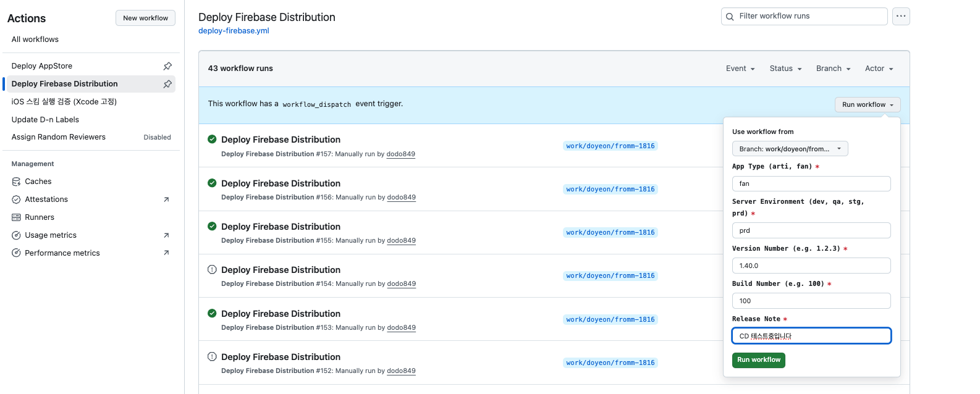
Task: Click success status icon for run #156
Action: pos(212,183)
